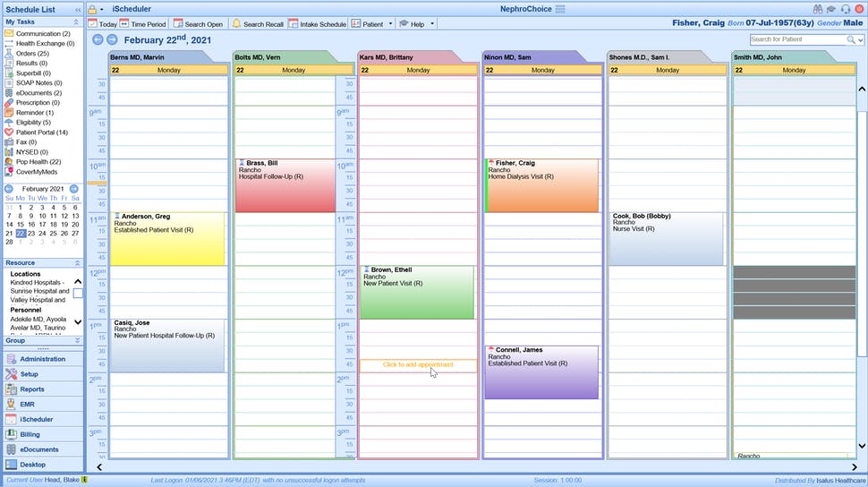Image resolution: width=868 pixels, height=487 pixels.
Task: Open the Help dropdown arrow
Action: pyautogui.click(x=432, y=24)
